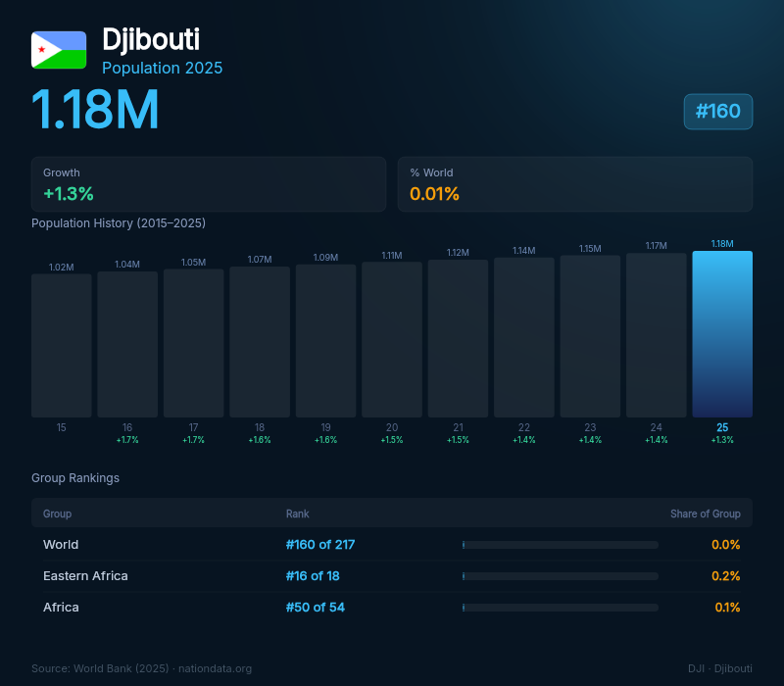
Task: Click the bold year label 25
Action: (x=722, y=427)
